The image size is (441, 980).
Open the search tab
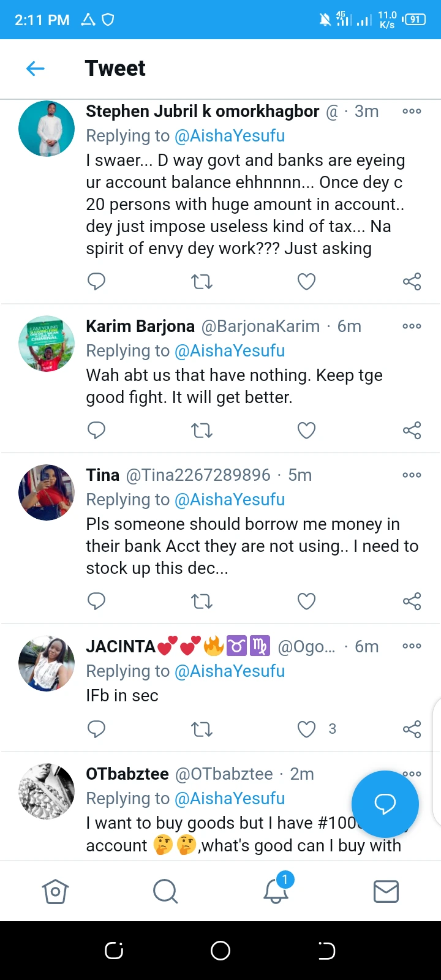coord(165,891)
